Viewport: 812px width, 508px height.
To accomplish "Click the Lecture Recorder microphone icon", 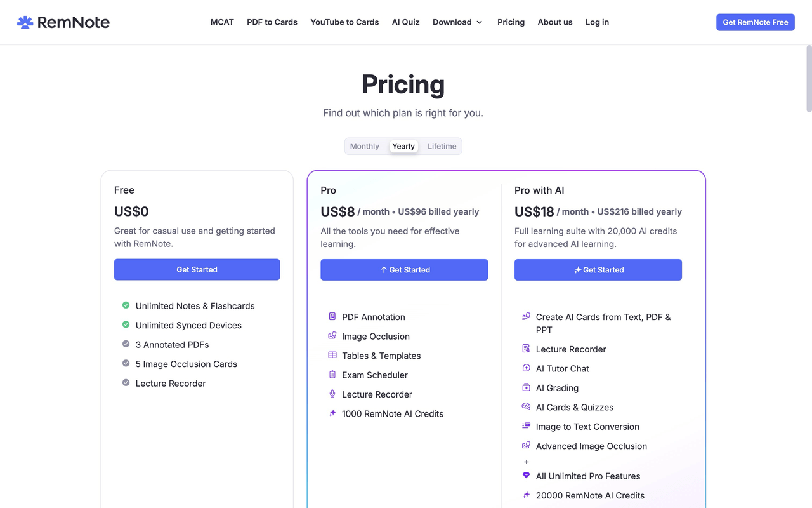I will (332, 394).
